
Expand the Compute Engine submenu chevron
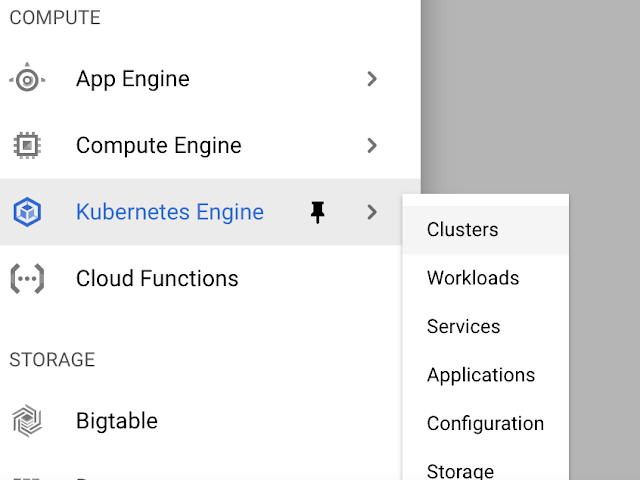(371, 145)
